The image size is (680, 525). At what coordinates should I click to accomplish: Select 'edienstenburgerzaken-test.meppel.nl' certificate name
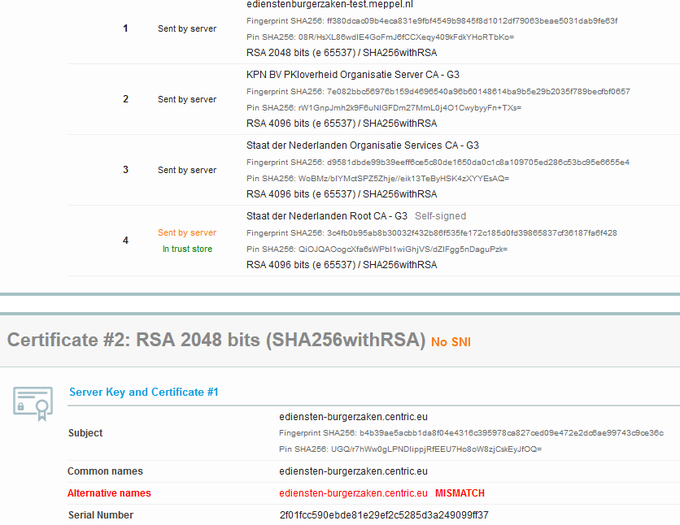coord(330,4)
